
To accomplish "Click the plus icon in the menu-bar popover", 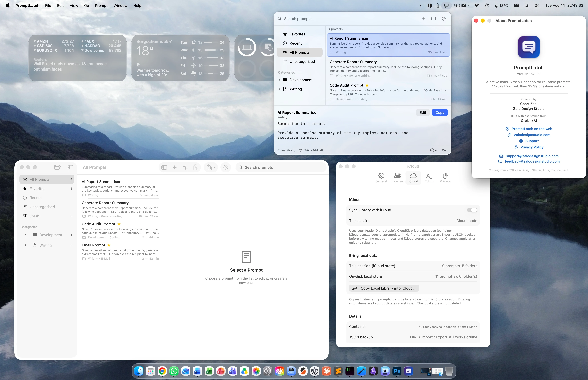I will pyautogui.click(x=423, y=19).
